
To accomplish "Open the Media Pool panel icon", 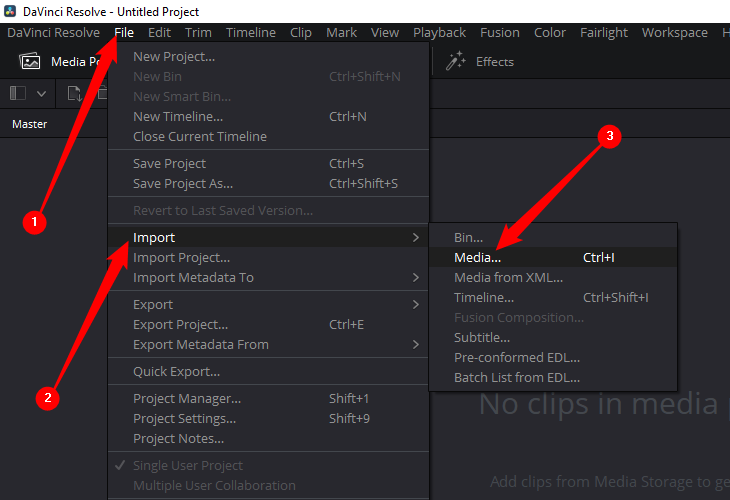I will pos(30,61).
